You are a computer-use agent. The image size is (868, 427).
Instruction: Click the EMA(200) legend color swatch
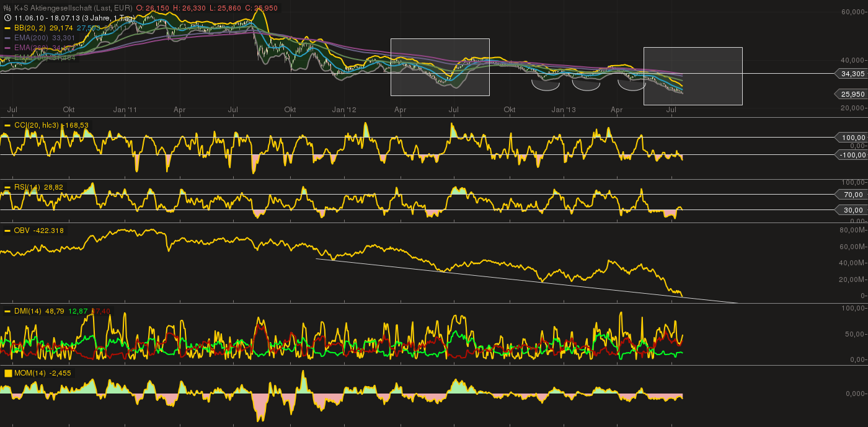click(x=7, y=38)
